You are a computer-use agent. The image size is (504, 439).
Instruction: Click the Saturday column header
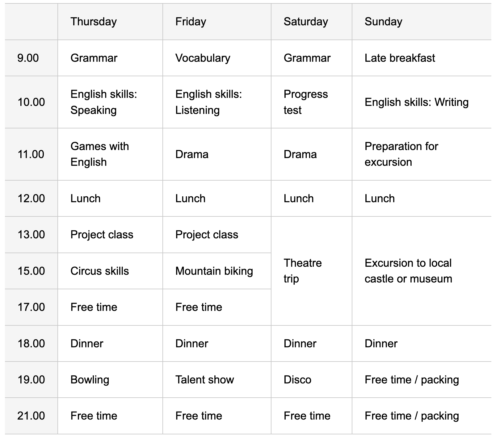(x=306, y=22)
